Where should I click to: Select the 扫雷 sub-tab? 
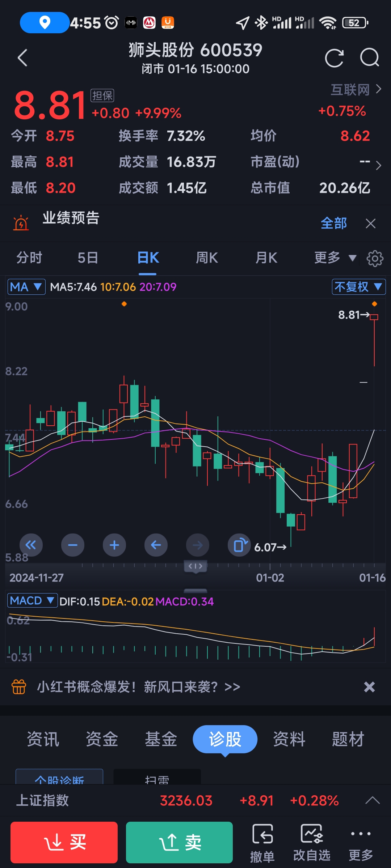(x=157, y=777)
